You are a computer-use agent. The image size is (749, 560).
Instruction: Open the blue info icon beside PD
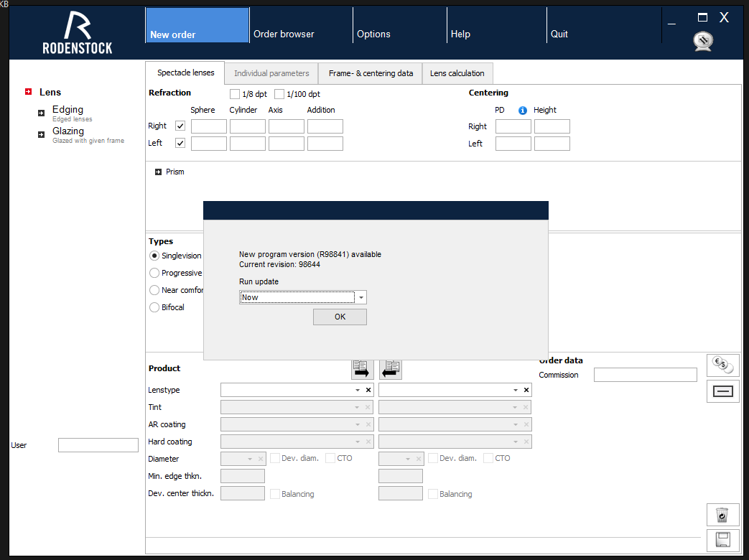coord(523,111)
